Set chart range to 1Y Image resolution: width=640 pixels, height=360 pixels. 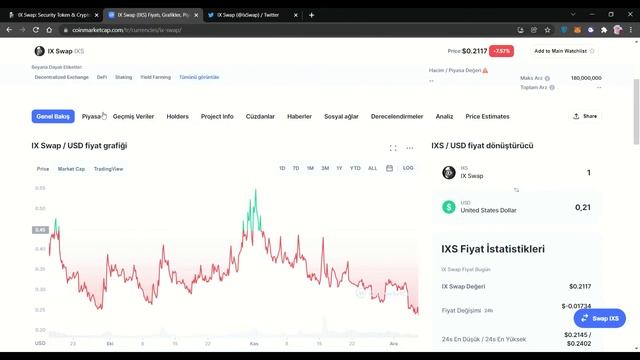point(339,168)
